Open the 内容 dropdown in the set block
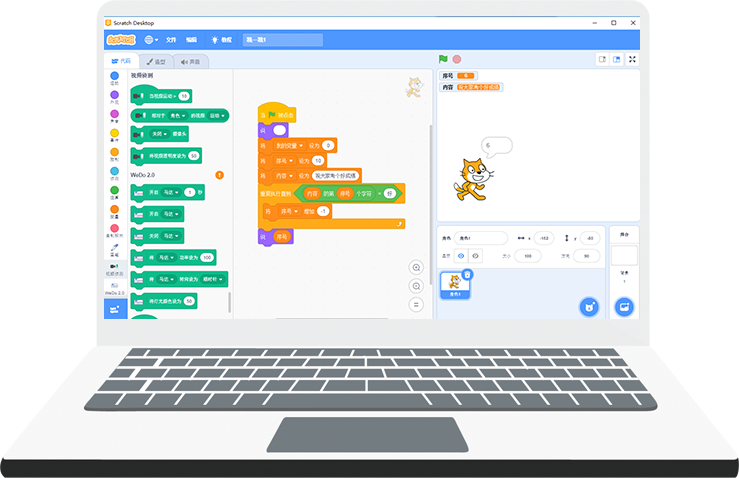The image size is (739, 478). point(284,176)
